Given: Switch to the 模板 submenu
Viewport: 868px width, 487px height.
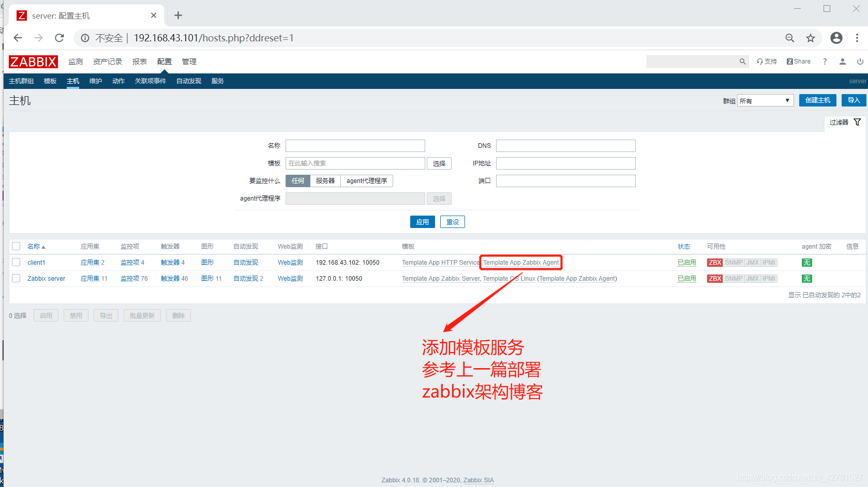Looking at the screenshot, I should point(50,81).
